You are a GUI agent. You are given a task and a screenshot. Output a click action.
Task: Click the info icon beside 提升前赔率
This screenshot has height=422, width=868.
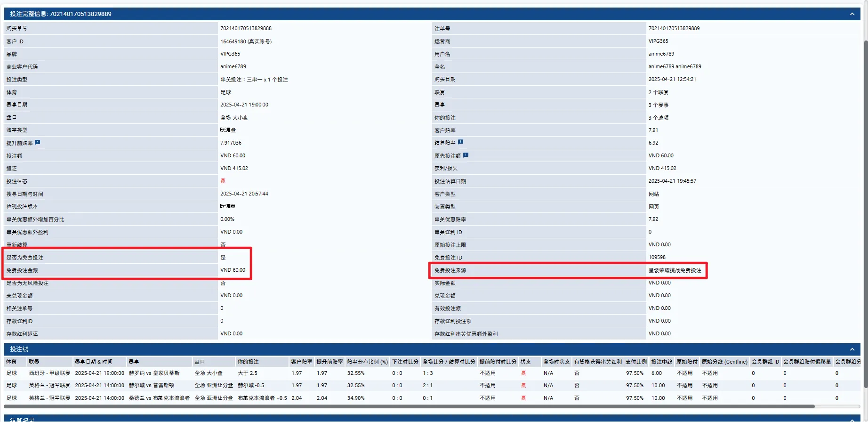pos(38,142)
